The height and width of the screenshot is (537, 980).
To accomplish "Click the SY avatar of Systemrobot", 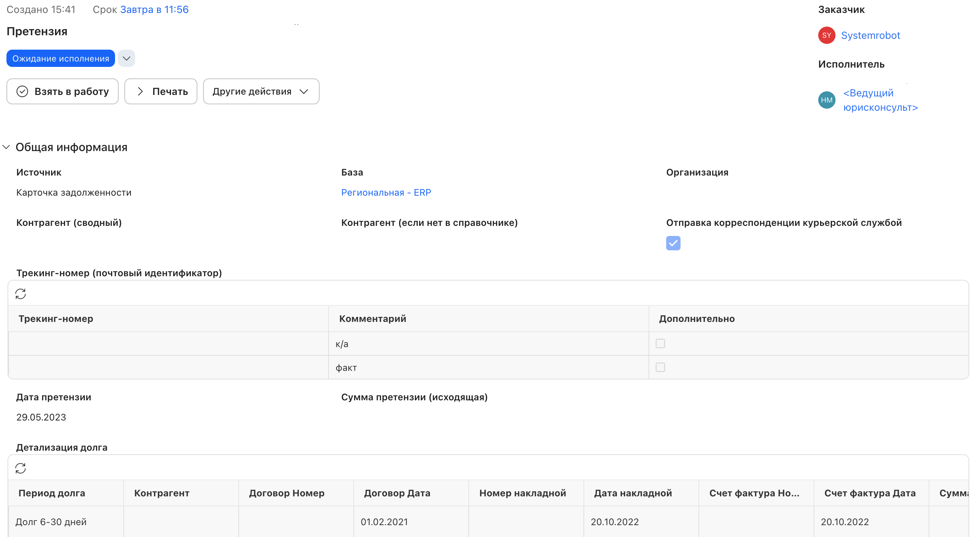I will pos(827,35).
